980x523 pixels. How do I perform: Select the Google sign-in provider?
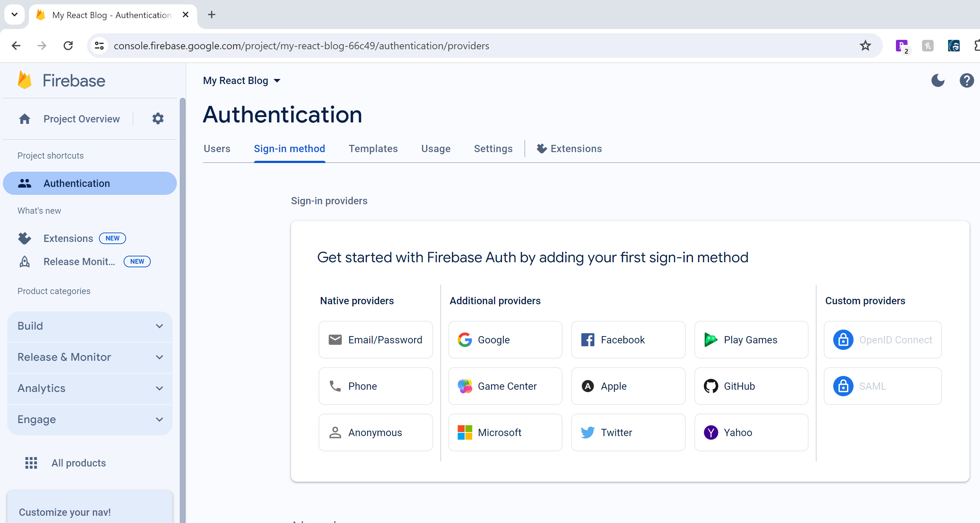click(505, 339)
